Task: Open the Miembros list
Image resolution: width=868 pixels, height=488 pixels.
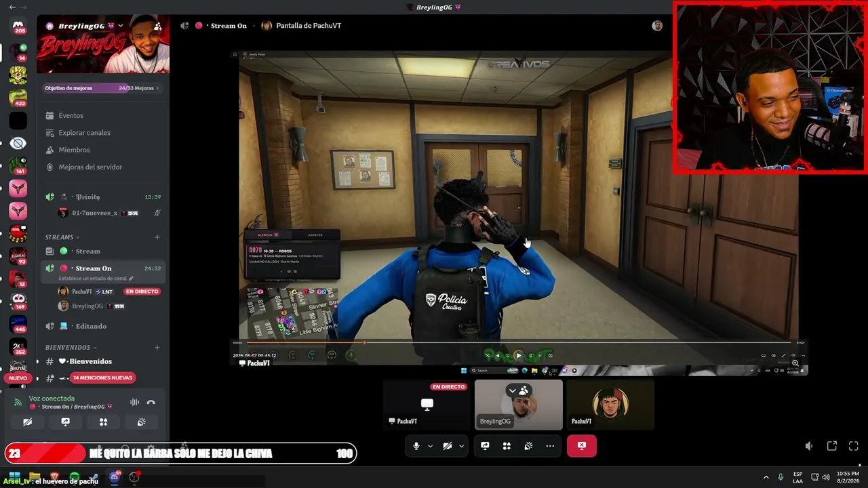Action: coord(103,150)
